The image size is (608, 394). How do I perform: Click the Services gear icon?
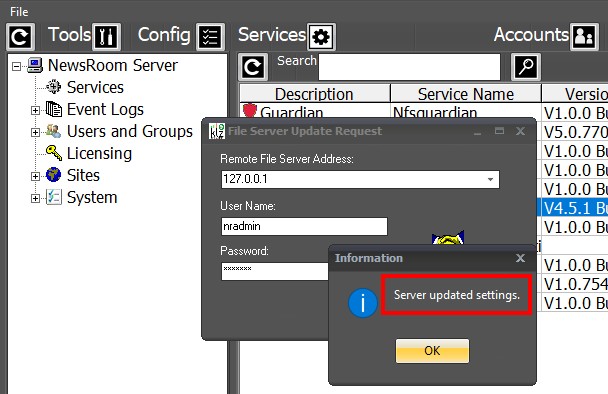point(321,37)
